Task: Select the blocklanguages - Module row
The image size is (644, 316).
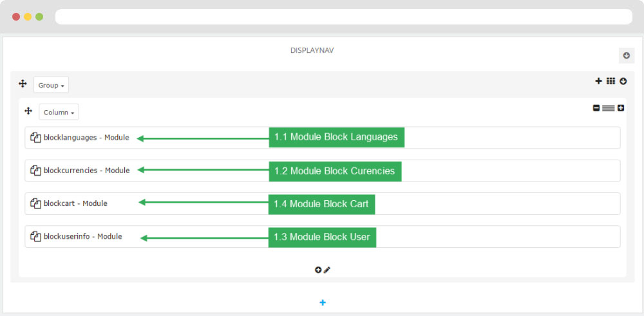Action: pyautogui.click(x=323, y=138)
